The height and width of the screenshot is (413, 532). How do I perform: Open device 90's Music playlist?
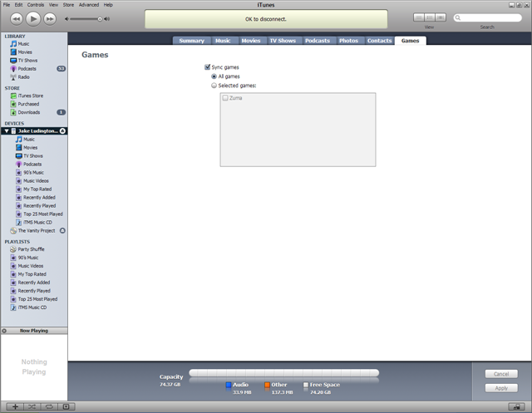point(34,173)
